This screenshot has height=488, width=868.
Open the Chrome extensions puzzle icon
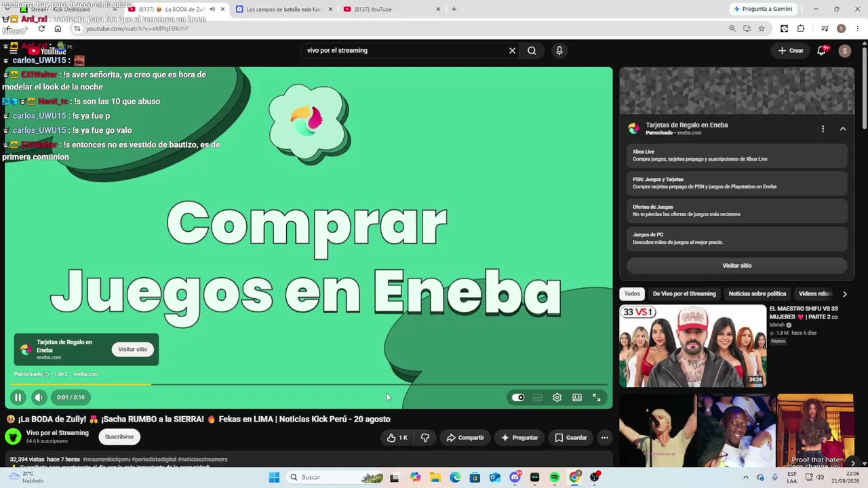[x=801, y=28]
